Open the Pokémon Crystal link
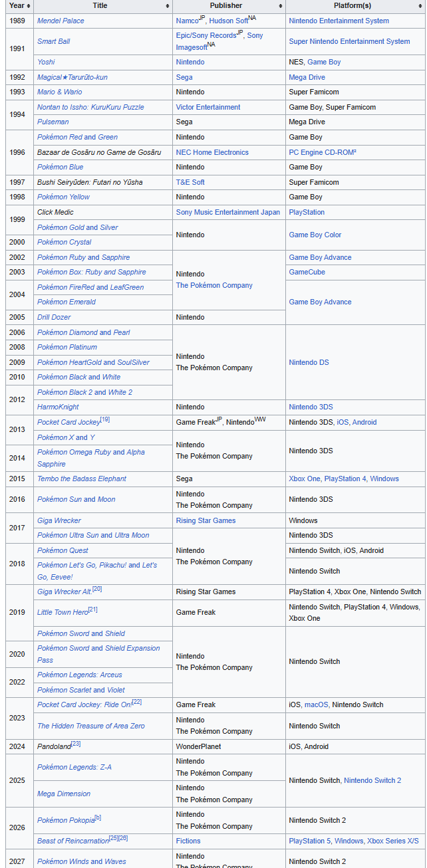This screenshot has height=868, width=427. [x=65, y=242]
